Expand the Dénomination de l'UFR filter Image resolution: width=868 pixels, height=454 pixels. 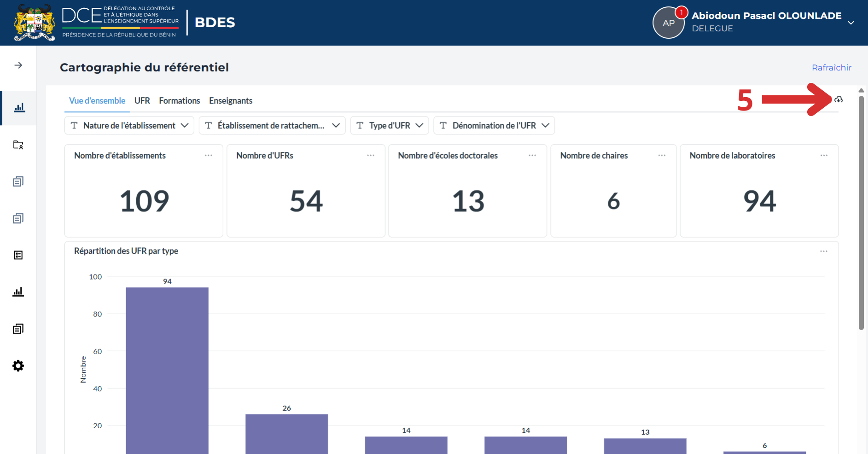click(494, 125)
